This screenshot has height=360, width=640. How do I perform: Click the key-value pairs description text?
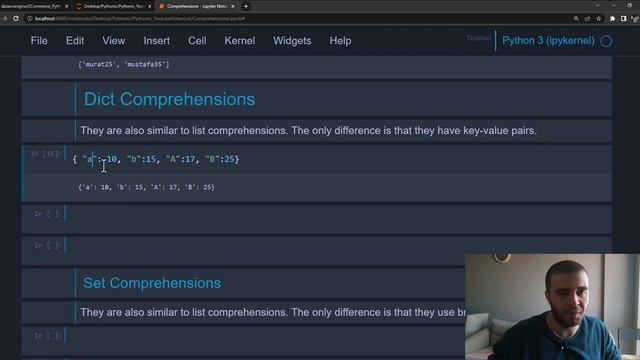308,131
